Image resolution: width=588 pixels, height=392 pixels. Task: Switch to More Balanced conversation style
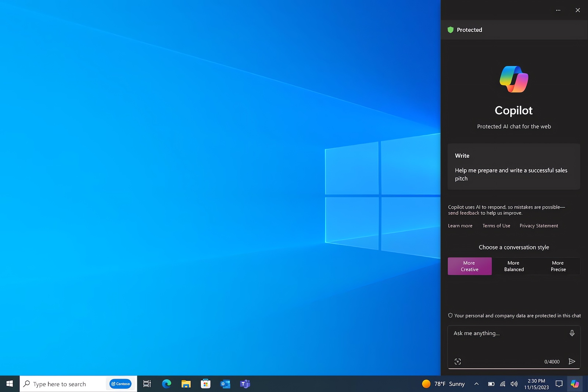(513, 266)
